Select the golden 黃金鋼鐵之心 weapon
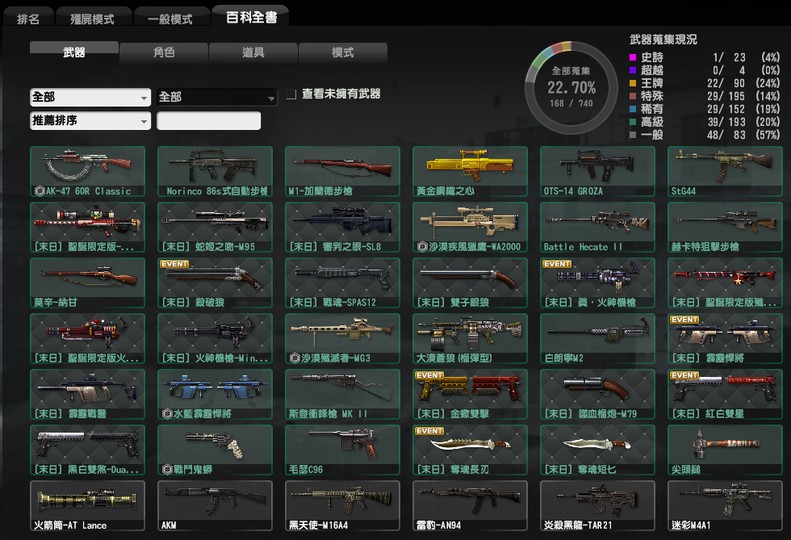The height and width of the screenshot is (540, 791). click(x=470, y=172)
